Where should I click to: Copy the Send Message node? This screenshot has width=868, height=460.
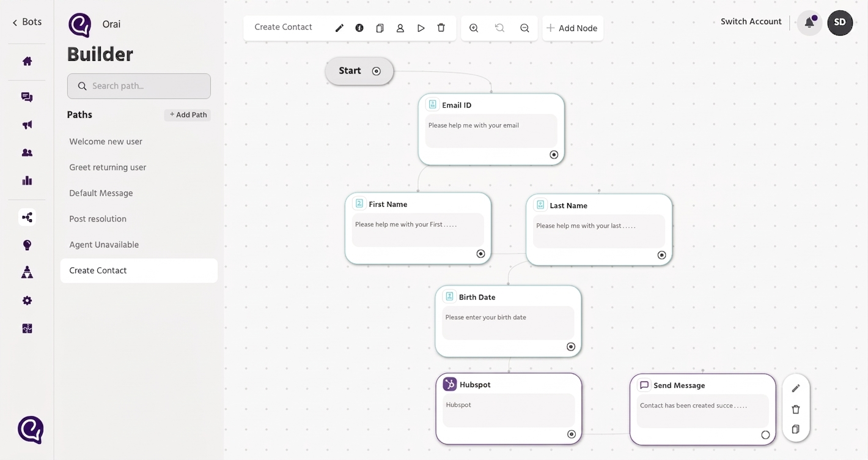click(x=796, y=429)
